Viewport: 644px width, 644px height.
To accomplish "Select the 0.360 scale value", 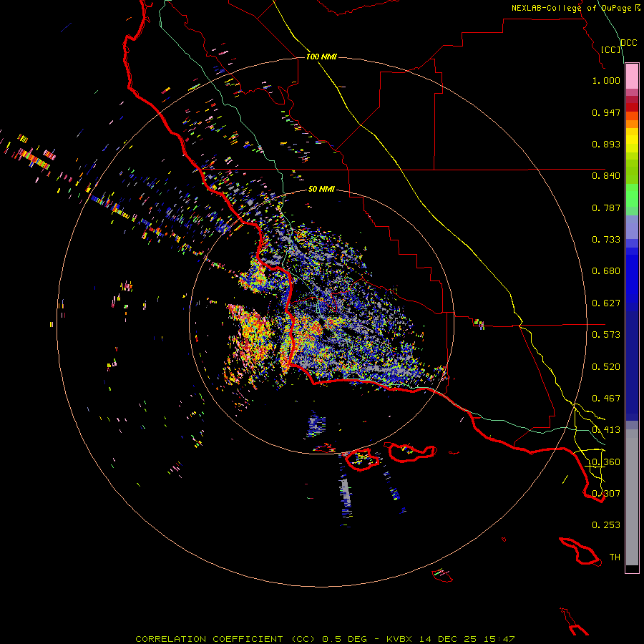I will coord(606,462).
